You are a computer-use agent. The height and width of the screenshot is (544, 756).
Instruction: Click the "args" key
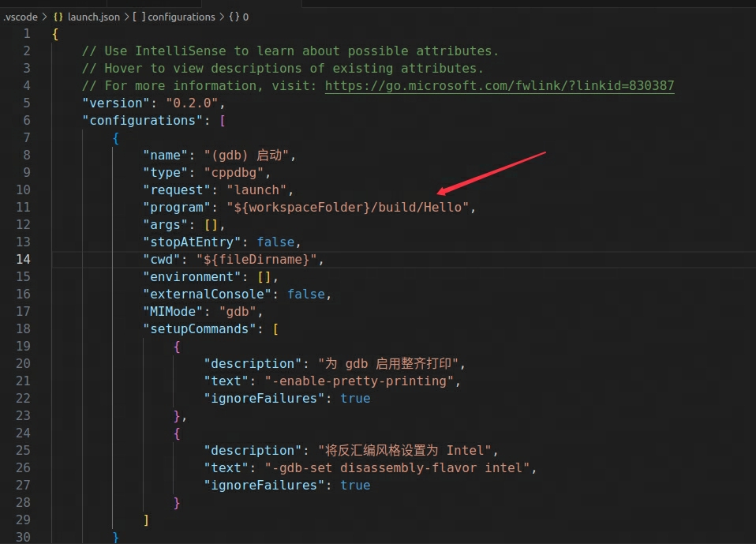(166, 225)
